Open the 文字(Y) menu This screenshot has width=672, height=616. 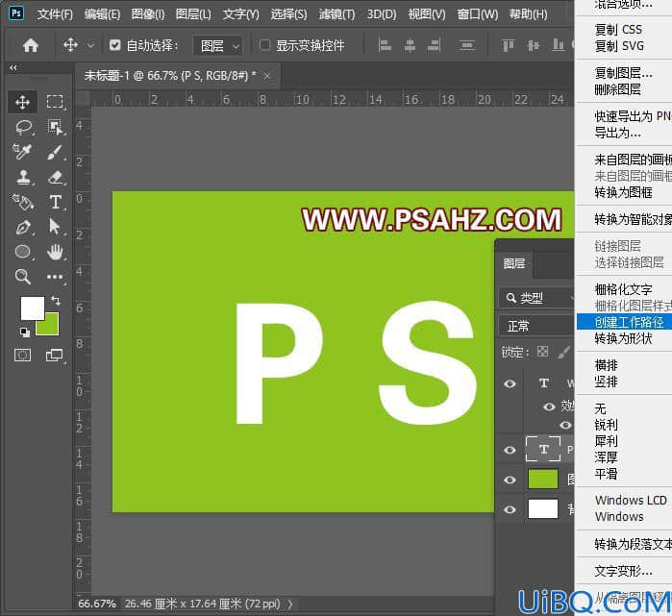click(x=241, y=14)
